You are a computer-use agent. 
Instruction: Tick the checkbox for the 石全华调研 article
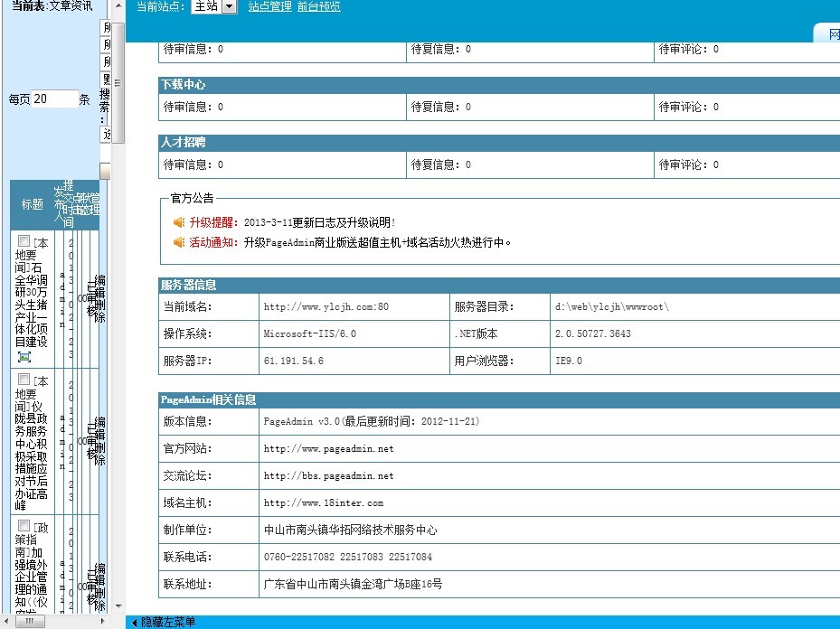tap(24, 240)
